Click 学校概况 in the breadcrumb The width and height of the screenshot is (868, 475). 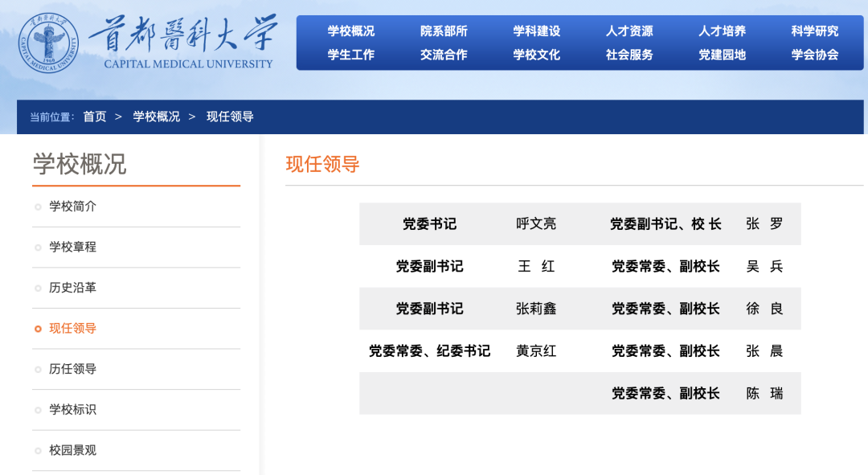pos(156,117)
